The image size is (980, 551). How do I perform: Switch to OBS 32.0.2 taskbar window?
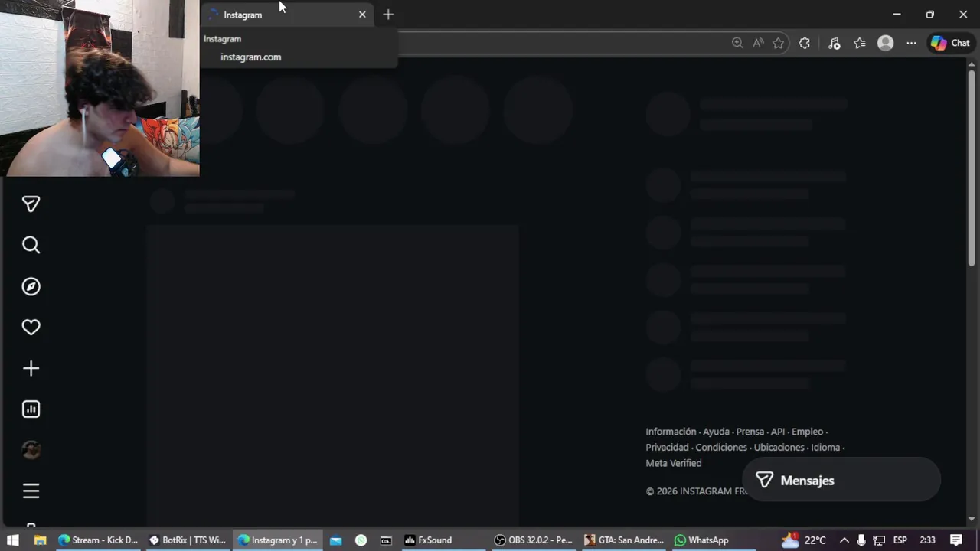534,540
